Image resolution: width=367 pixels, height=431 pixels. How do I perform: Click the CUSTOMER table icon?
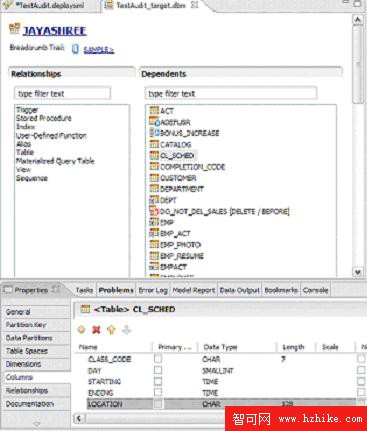point(154,178)
